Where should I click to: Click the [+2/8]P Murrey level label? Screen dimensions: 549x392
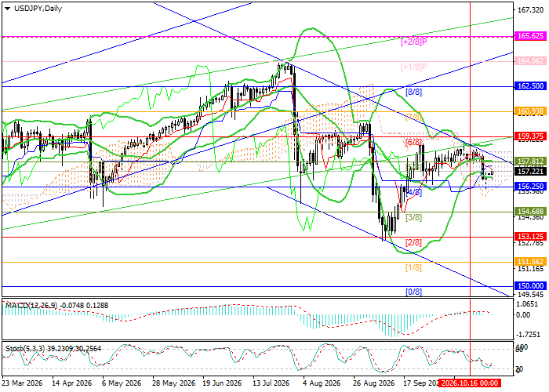(413, 42)
